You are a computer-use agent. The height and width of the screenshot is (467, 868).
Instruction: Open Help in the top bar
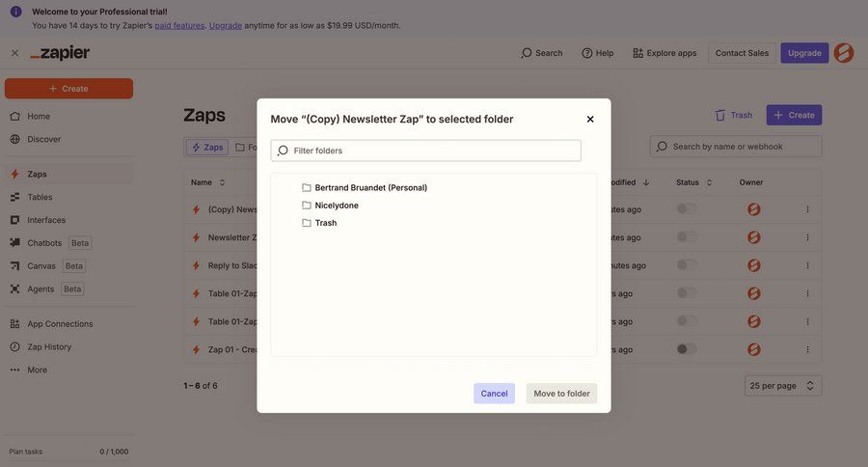(597, 53)
